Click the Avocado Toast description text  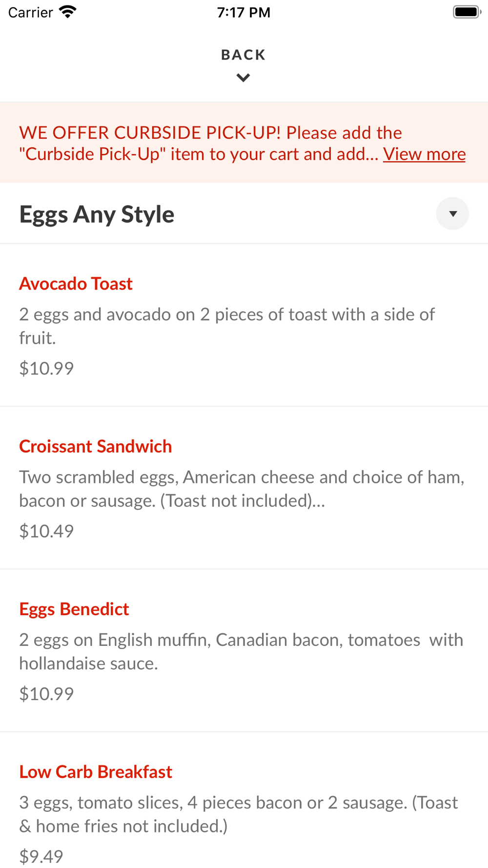click(x=226, y=326)
